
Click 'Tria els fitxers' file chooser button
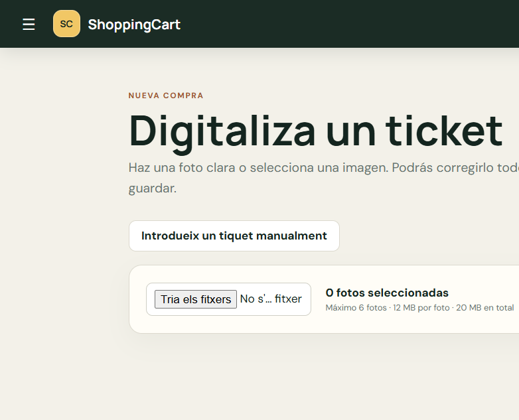[196, 299]
